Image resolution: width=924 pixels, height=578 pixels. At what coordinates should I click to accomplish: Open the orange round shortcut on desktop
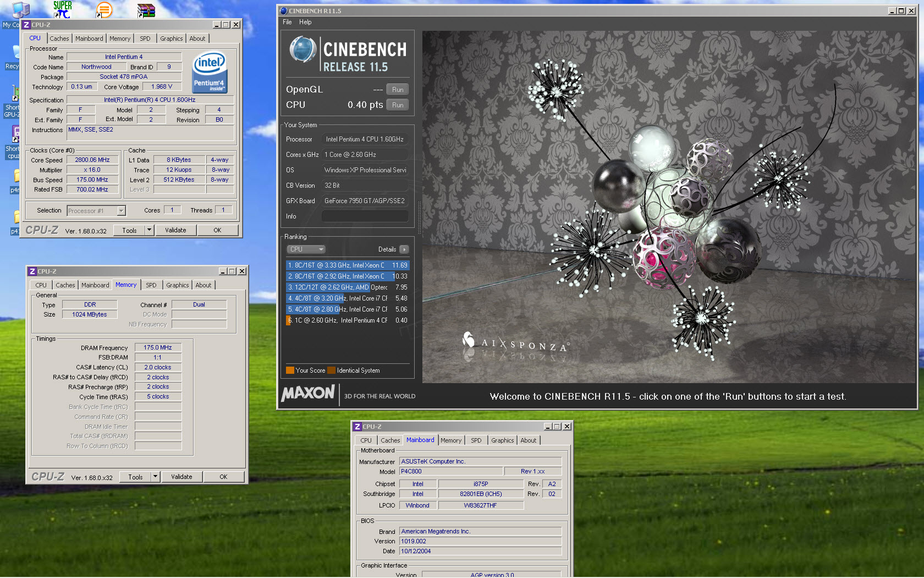(x=104, y=9)
